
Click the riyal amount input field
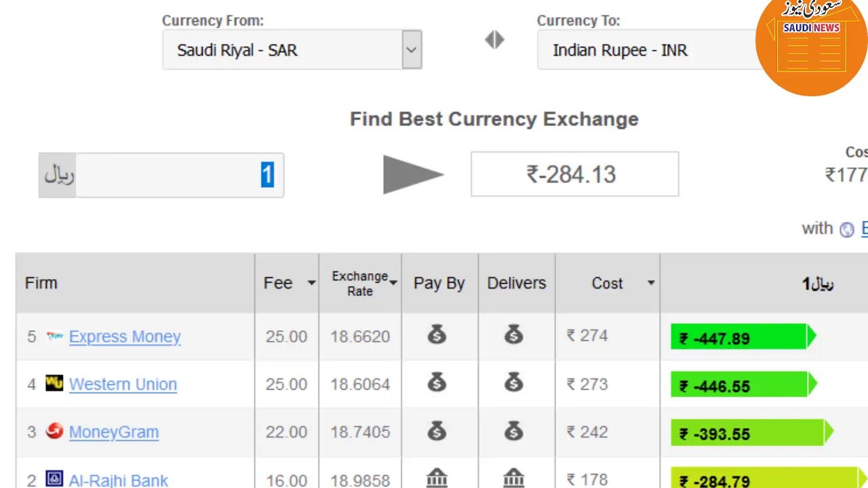[x=180, y=175]
